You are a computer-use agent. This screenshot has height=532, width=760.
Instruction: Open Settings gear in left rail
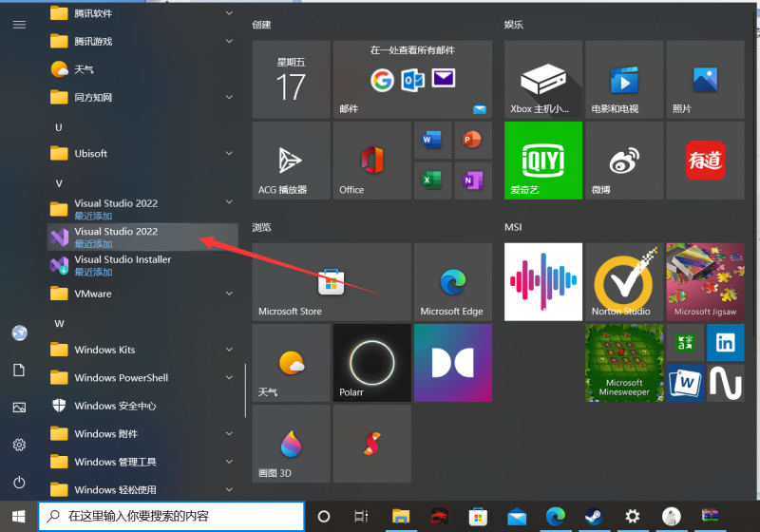(x=19, y=445)
